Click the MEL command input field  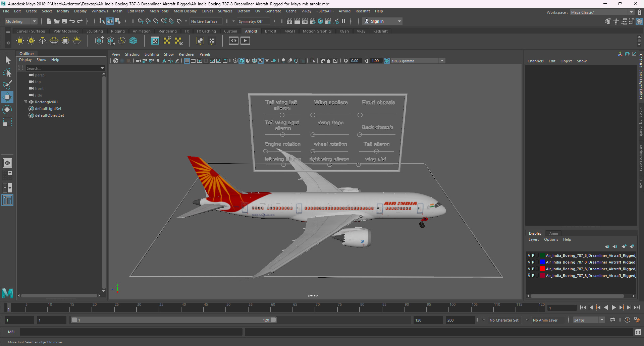point(131,332)
